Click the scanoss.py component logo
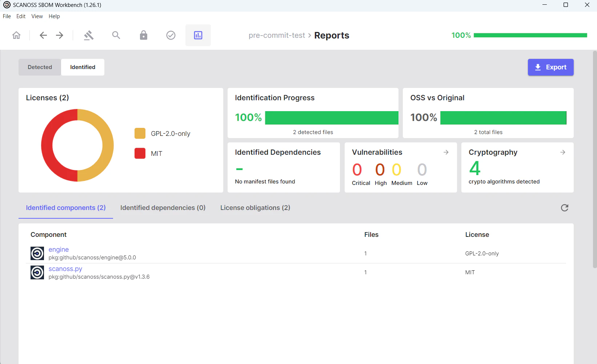The width and height of the screenshot is (597, 364). pyautogui.click(x=37, y=272)
